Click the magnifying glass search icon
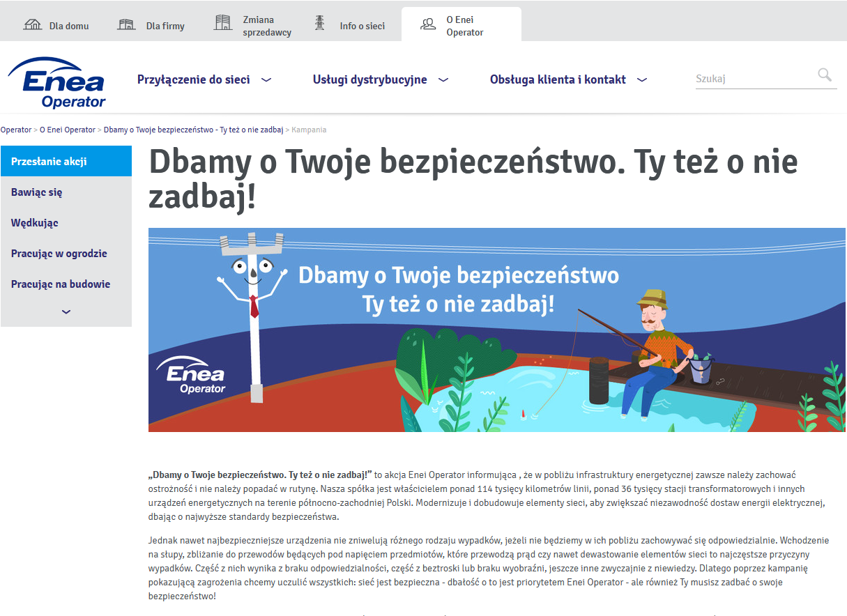The height and width of the screenshot is (616, 847). (825, 75)
